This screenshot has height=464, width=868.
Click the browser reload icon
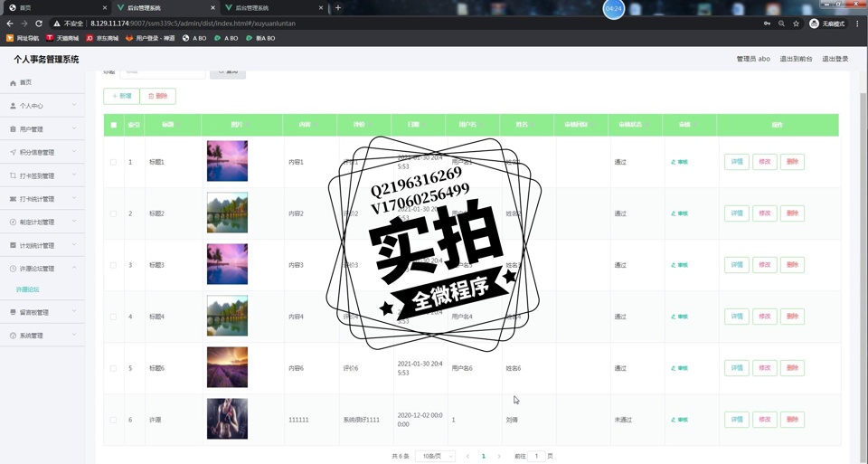pos(39,24)
